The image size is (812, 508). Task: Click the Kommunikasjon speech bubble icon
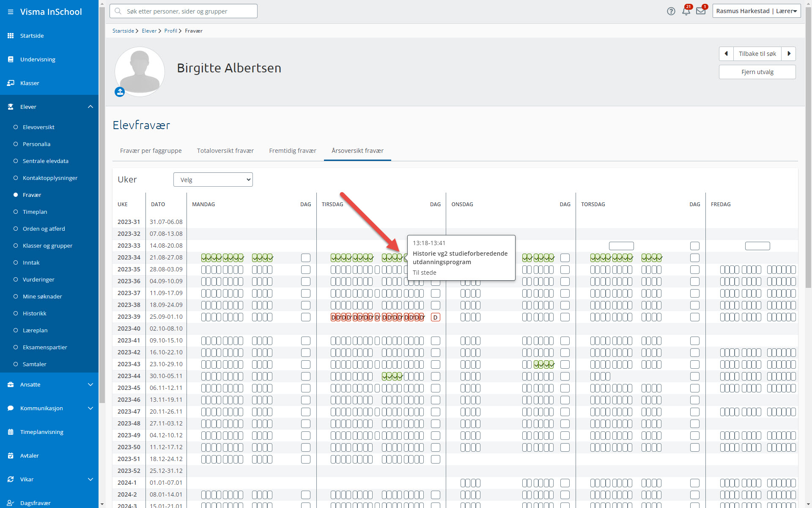pyautogui.click(x=11, y=408)
